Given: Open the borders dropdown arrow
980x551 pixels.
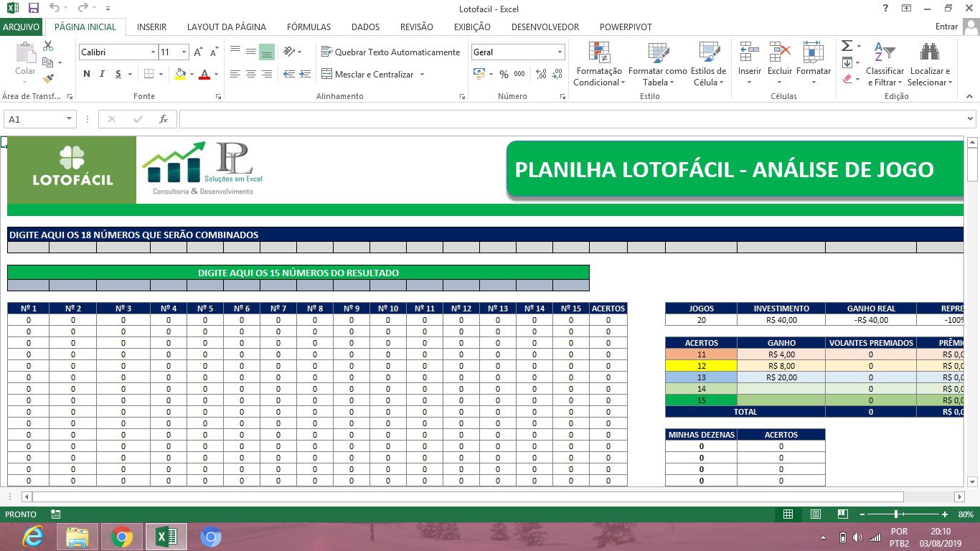Looking at the screenshot, I should tap(161, 74).
